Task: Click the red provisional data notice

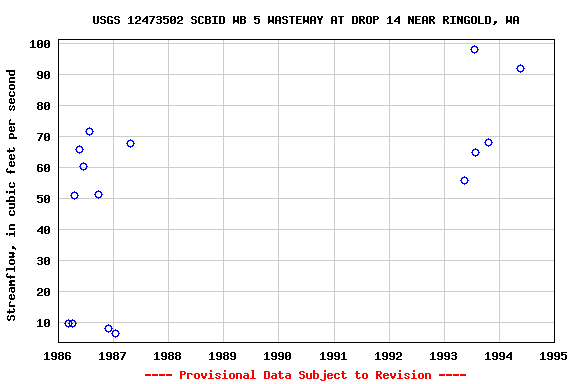Action: click(305, 375)
